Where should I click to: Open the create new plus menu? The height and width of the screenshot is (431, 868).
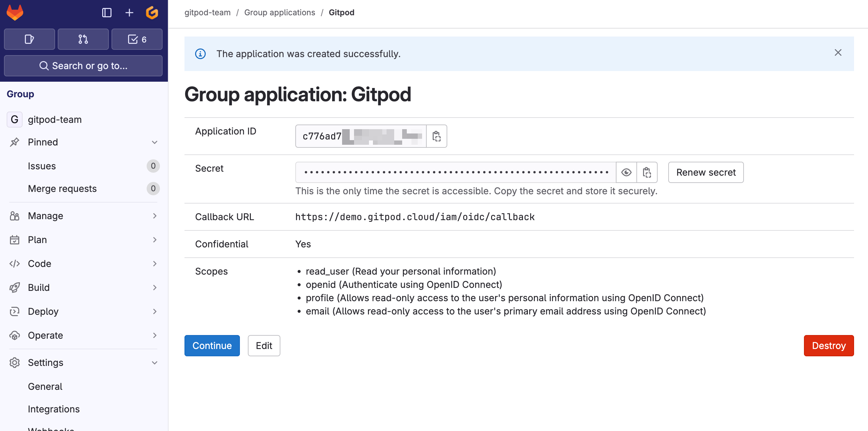(129, 13)
